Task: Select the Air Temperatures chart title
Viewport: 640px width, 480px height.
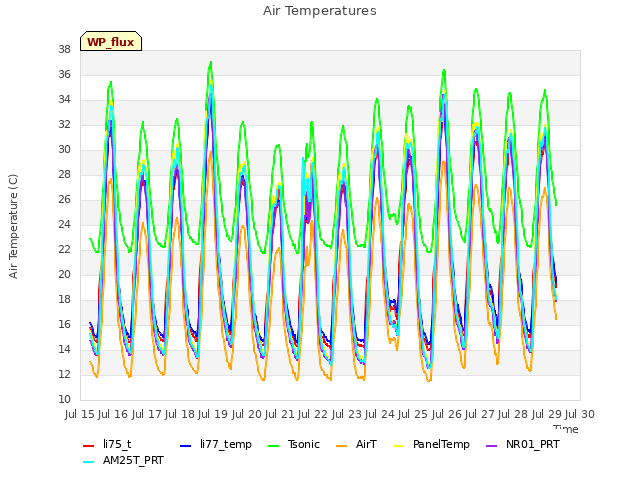Action: (x=320, y=11)
